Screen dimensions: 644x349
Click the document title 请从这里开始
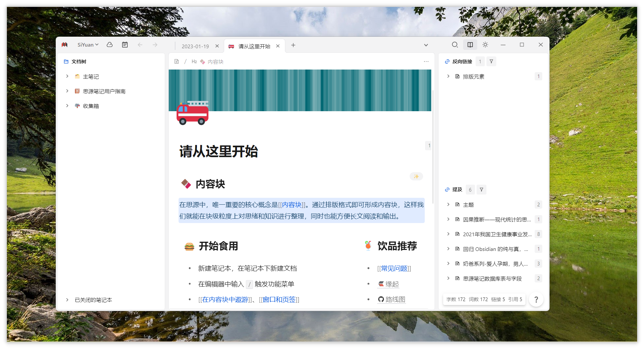(219, 152)
